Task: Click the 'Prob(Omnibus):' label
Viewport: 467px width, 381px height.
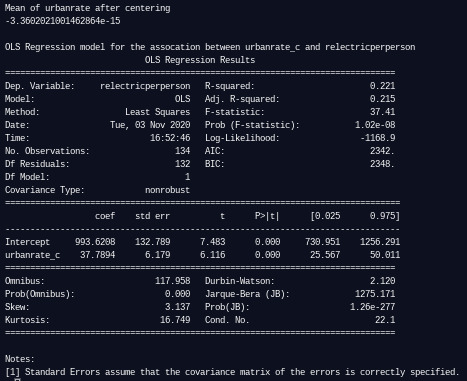Action: pos(40,294)
